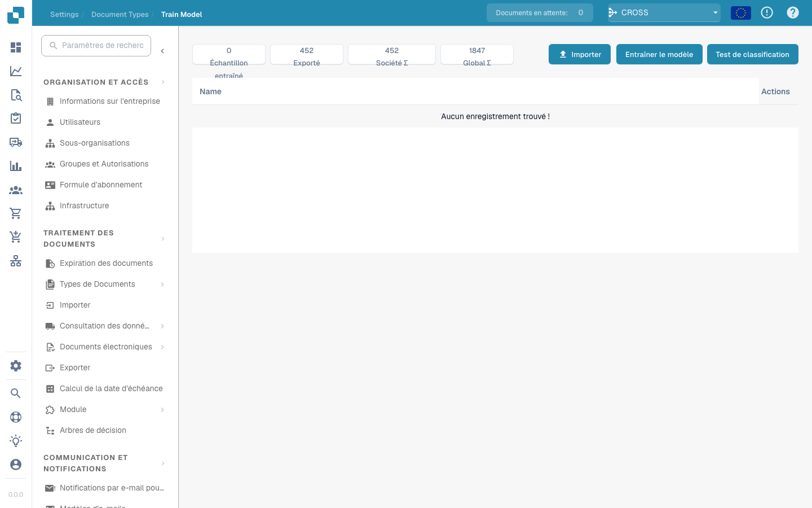
Task: Expand Documents électroniques submenu
Action: click(162, 347)
